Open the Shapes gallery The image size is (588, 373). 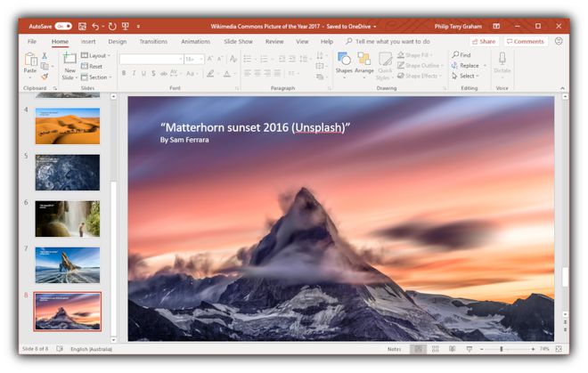344,62
